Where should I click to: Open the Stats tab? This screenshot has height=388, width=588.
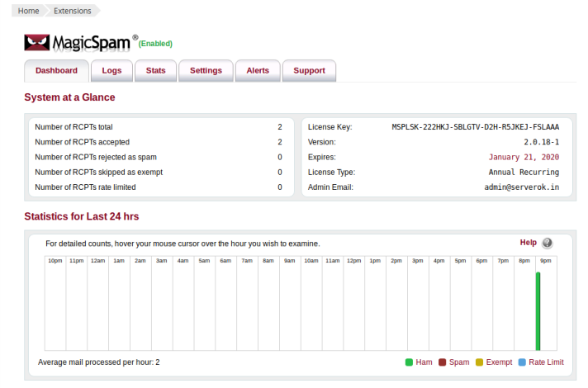[155, 70]
